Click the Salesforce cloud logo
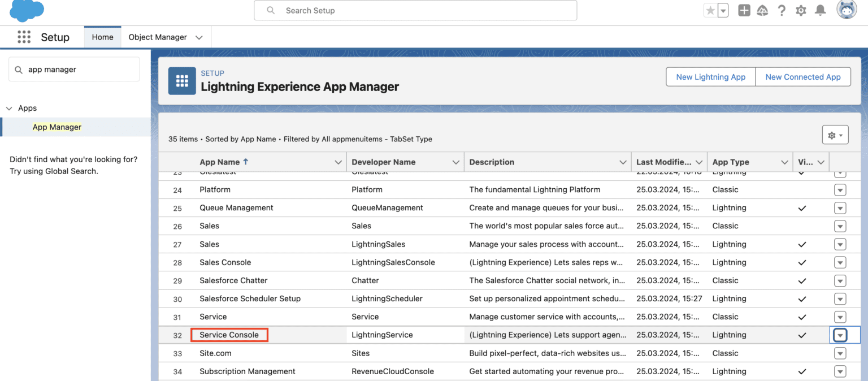Viewport: 868px width, 381px height. 25,11
